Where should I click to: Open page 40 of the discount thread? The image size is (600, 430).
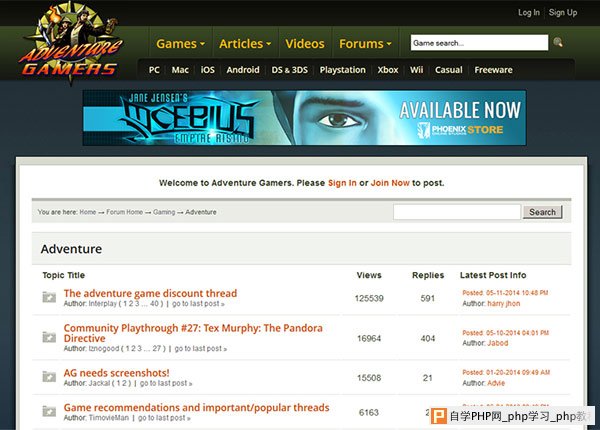pos(154,304)
